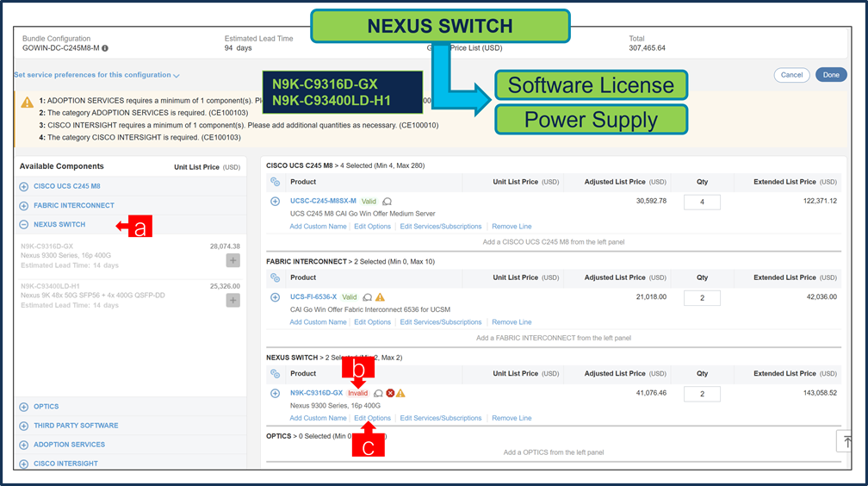The width and height of the screenshot is (868, 486).
Task: Open service preferences dropdown
Action: pos(96,75)
